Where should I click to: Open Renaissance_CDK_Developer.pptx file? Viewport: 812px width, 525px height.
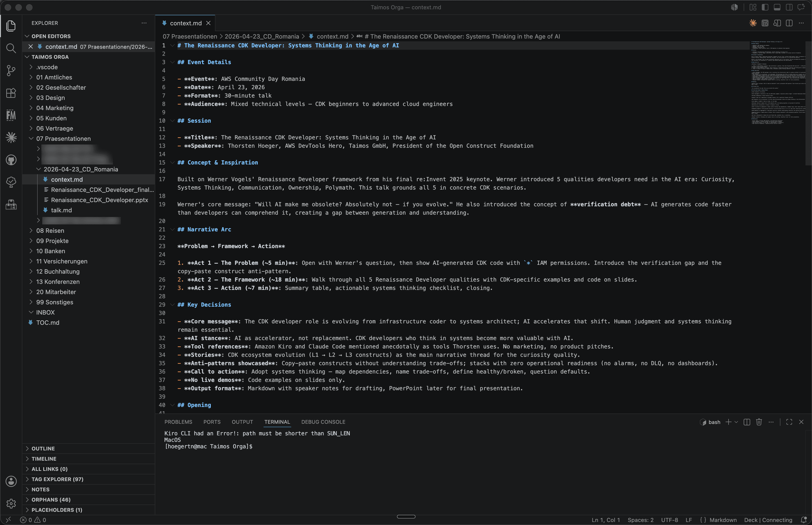click(x=99, y=200)
